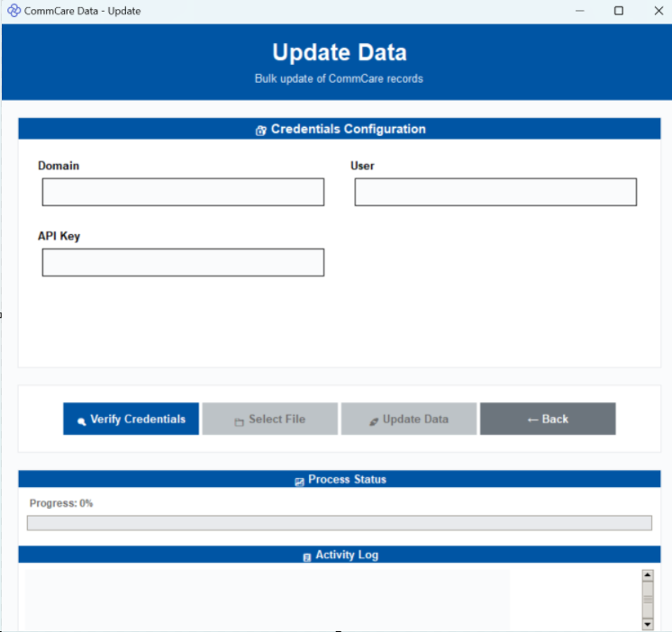
Task: Close the CommCare Data - Update window
Action: 658,11
